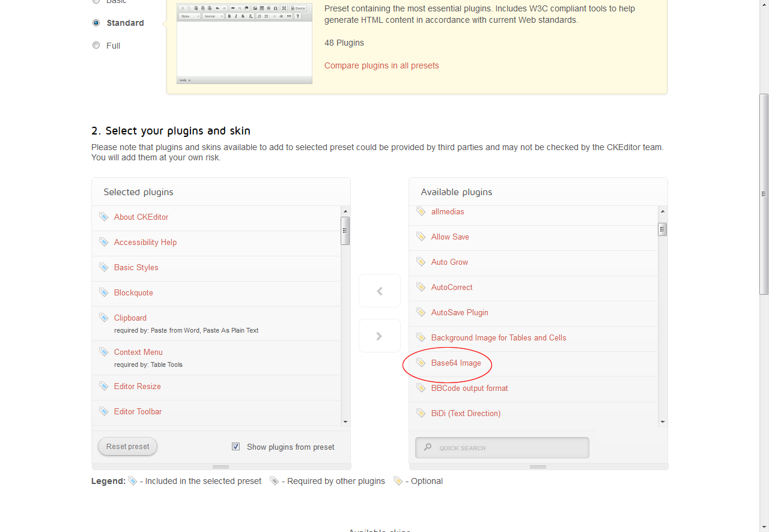Click the browser page scrollbar thumb
The height and width of the screenshot is (532, 769).
click(764, 194)
